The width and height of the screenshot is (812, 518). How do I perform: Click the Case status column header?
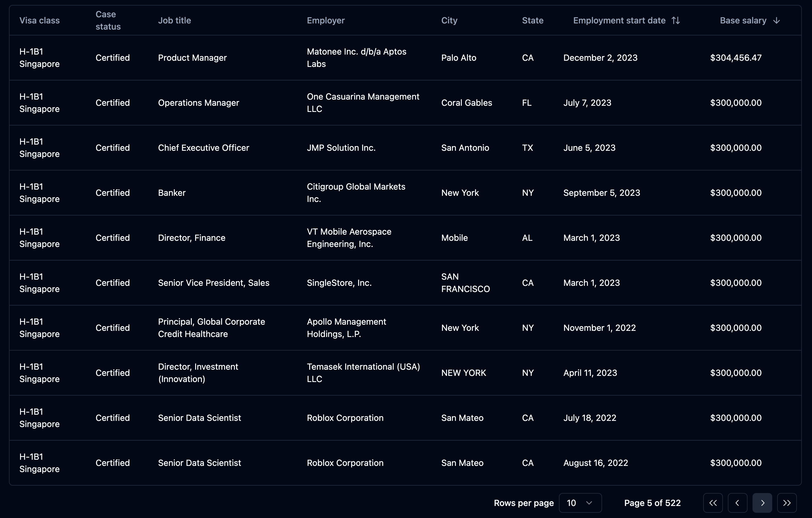tap(108, 20)
